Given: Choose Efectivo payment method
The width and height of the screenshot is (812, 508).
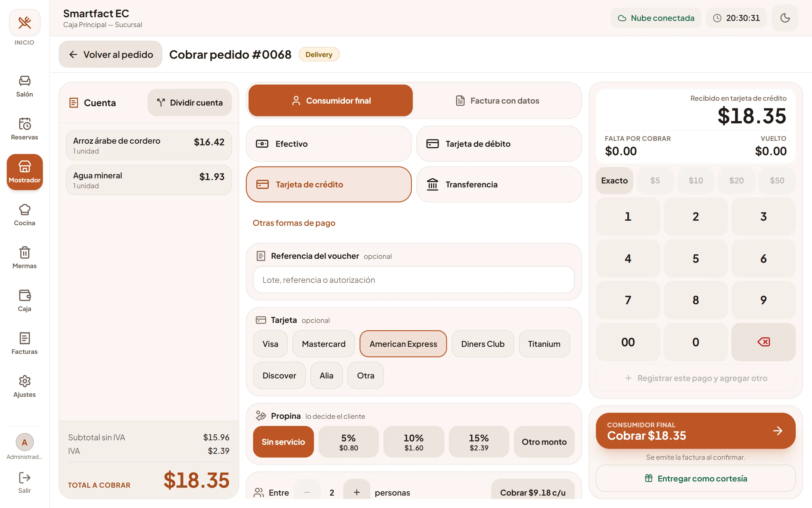Looking at the screenshot, I should tap(328, 144).
